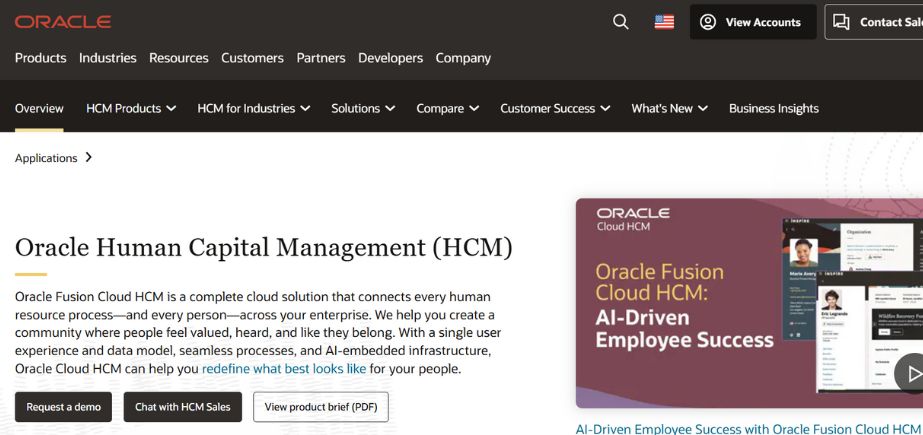
Task: Click the Oracle Human Capital Management heading
Action: (263, 248)
